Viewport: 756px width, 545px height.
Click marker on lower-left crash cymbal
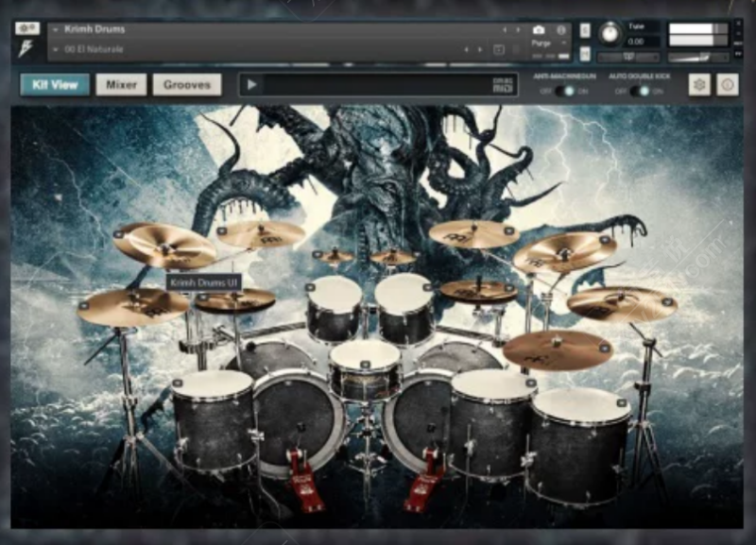(84, 305)
